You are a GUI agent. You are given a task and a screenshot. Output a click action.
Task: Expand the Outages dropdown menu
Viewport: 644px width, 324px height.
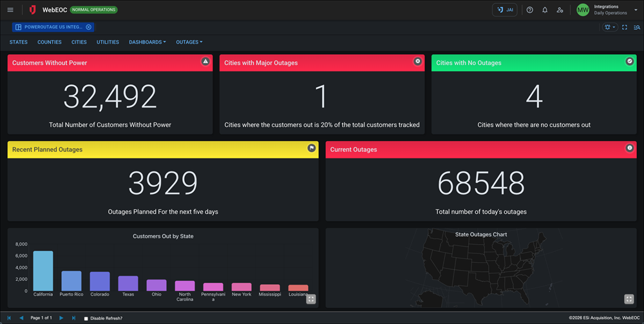click(x=189, y=42)
